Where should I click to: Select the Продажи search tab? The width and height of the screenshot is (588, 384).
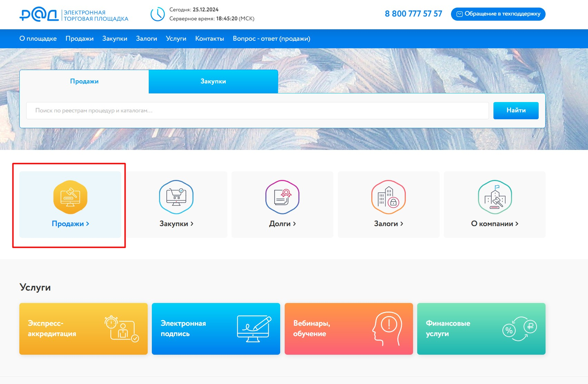[84, 81]
